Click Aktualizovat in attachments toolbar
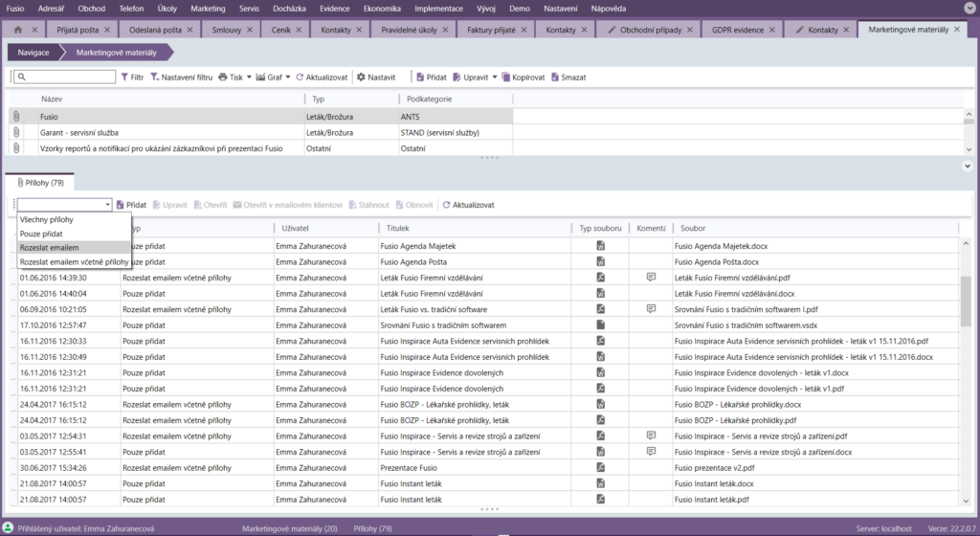This screenshot has height=536, width=980. 468,205
